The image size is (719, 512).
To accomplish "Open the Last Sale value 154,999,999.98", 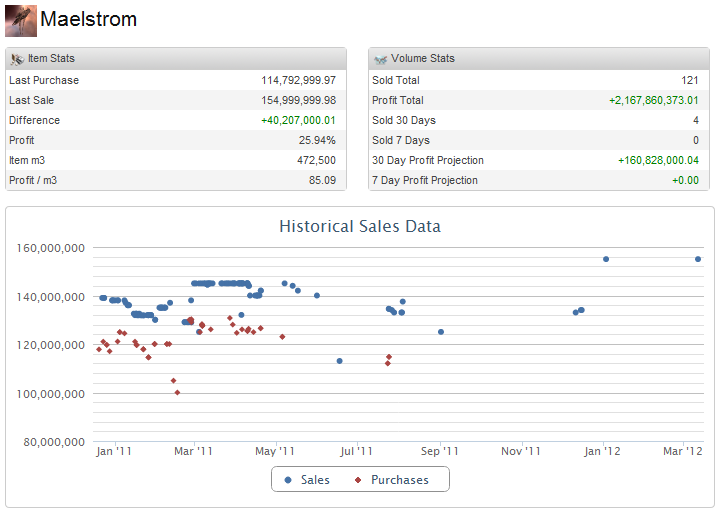I will (298, 100).
